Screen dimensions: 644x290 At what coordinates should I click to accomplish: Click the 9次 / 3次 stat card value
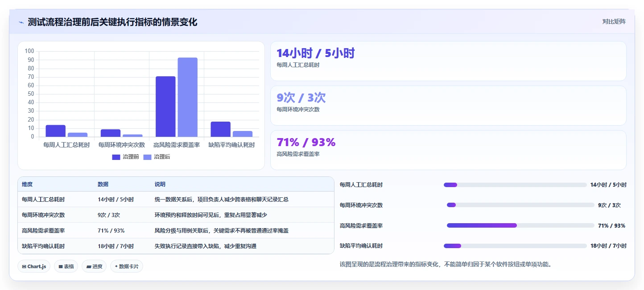(301, 98)
